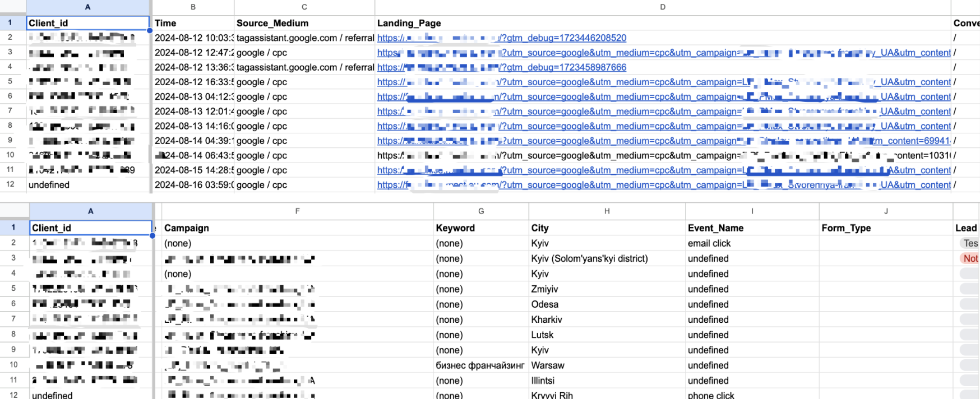Select the (none) keyword cell beside Odesa
This screenshot has height=399, width=980.
coord(481,304)
